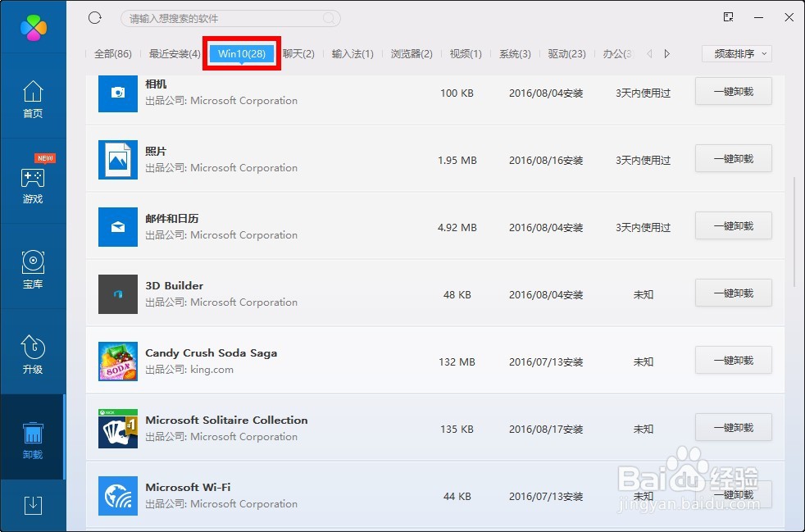The height and width of the screenshot is (532, 805).
Task: Close the software manager window
Action: [789, 17]
